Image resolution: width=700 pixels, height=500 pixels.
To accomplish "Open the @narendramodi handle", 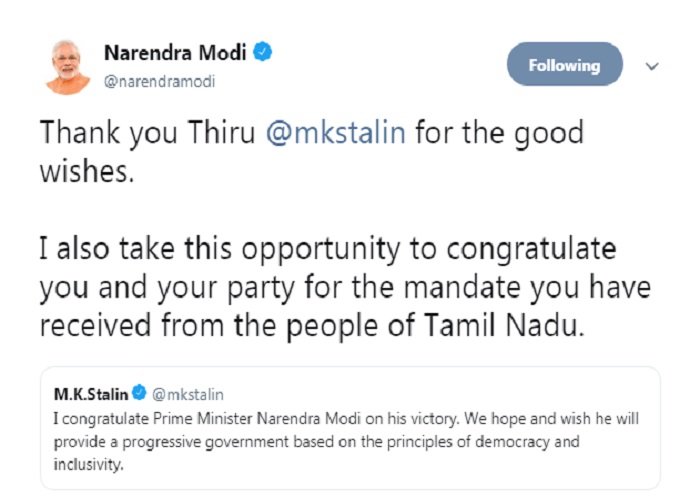I will [x=159, y=82].
